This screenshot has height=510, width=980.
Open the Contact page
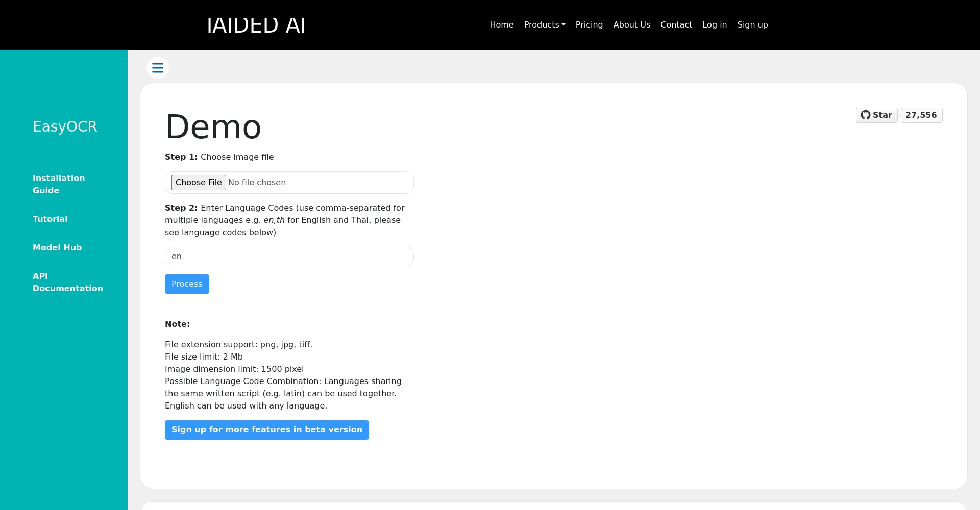pyautogui.click(x=676, y=25)
